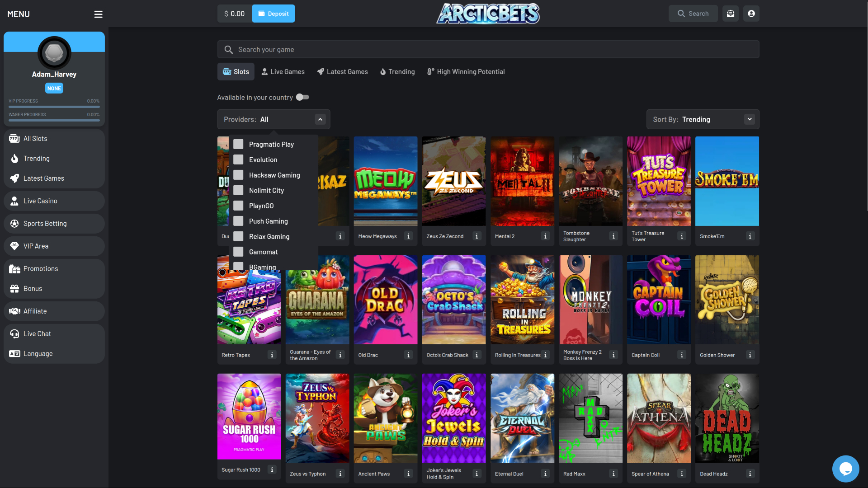Open Promotions in sidebar
This screenshot has width=868, height=488.
(54, 269)
